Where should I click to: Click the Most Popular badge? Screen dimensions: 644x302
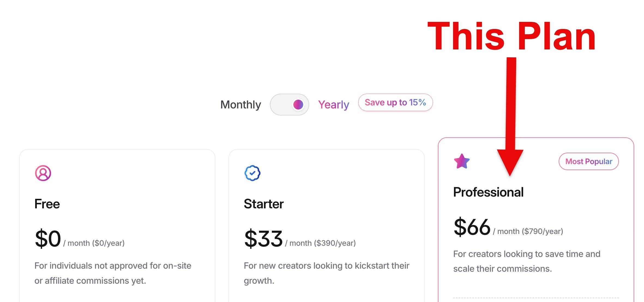(x=589, y=161)
